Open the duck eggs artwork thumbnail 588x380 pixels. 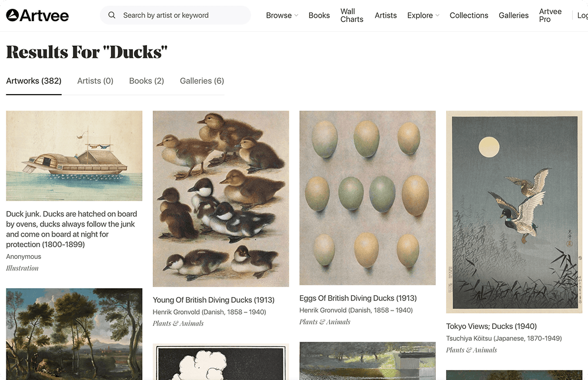click(367, 198)
